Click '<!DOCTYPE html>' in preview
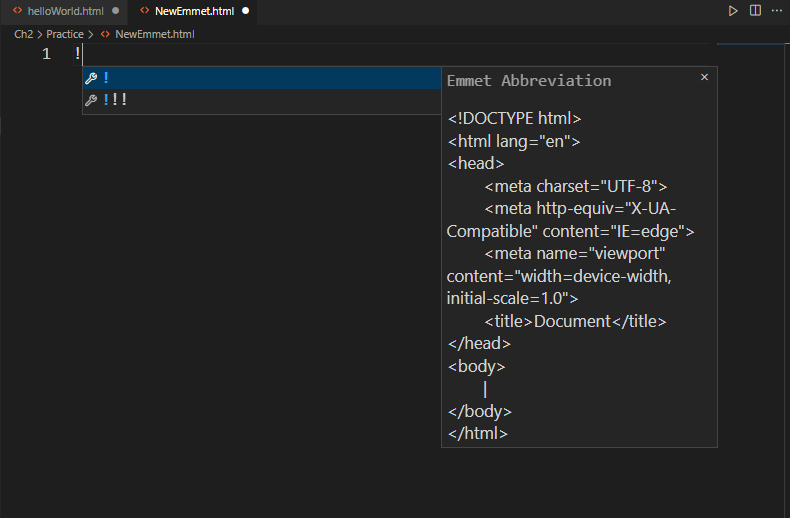Viewport: 790px width, 518px height. point(514,118)
